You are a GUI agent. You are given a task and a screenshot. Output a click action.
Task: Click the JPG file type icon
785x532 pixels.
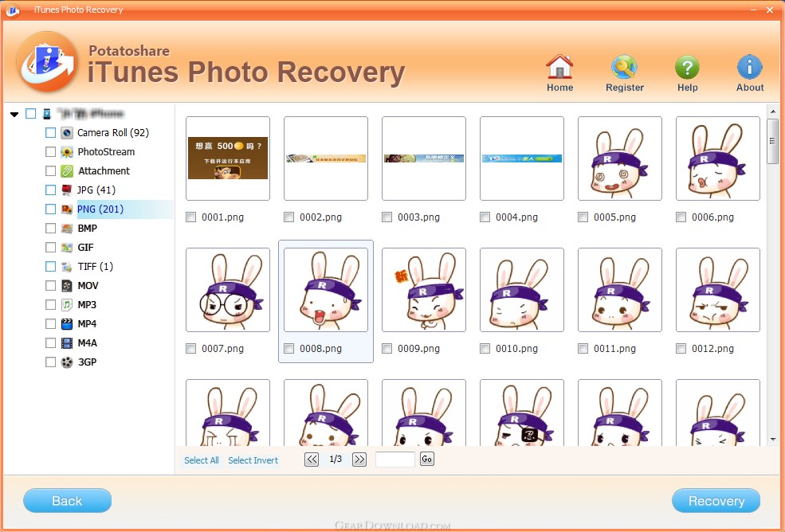(67, 190)
